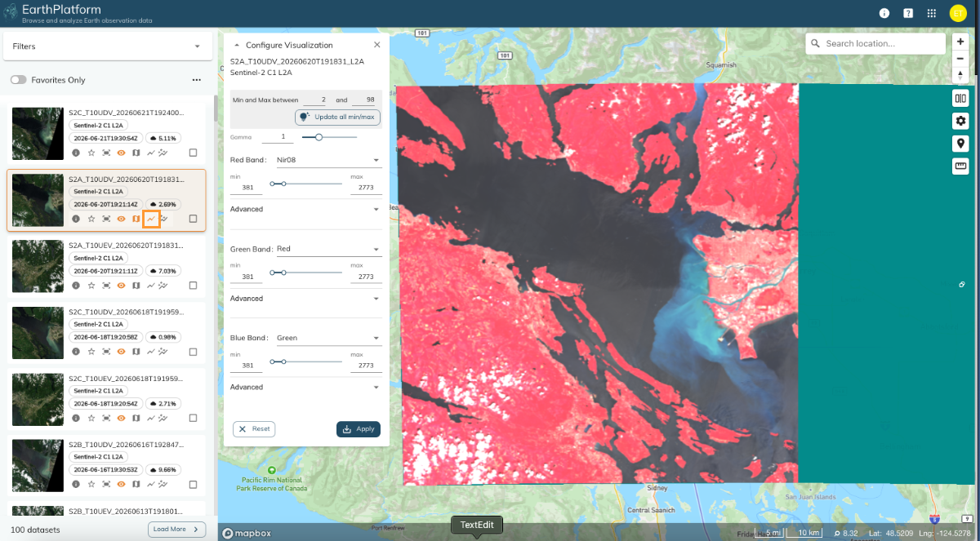Viewport: 980px width, 541px height.
Task: Expand the Filters dropdown
Action: pos(106,47)
